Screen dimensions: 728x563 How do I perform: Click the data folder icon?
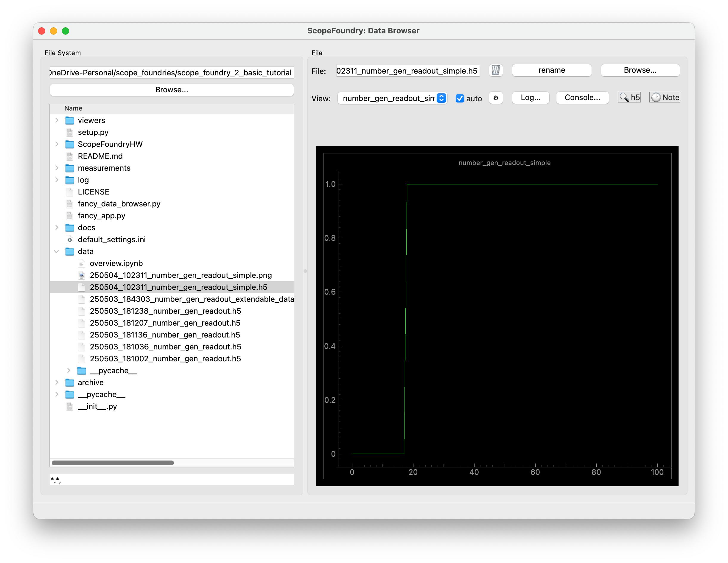click(x=70, y=251)
